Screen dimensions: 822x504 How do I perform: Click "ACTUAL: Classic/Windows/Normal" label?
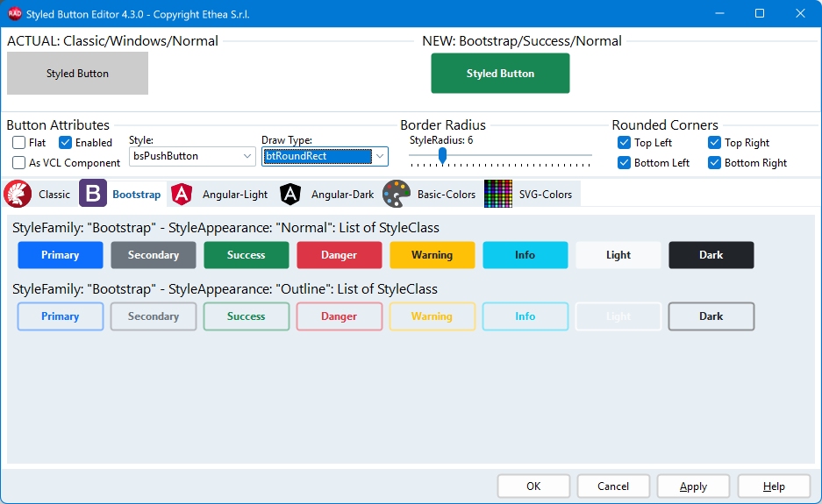[x=112, y=41]
